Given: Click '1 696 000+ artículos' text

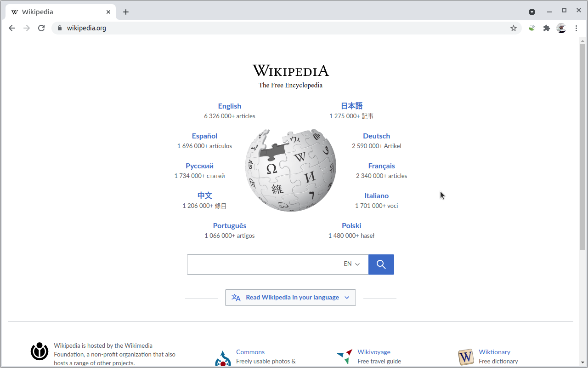Looking at the screenshot, I should [204, 146].
